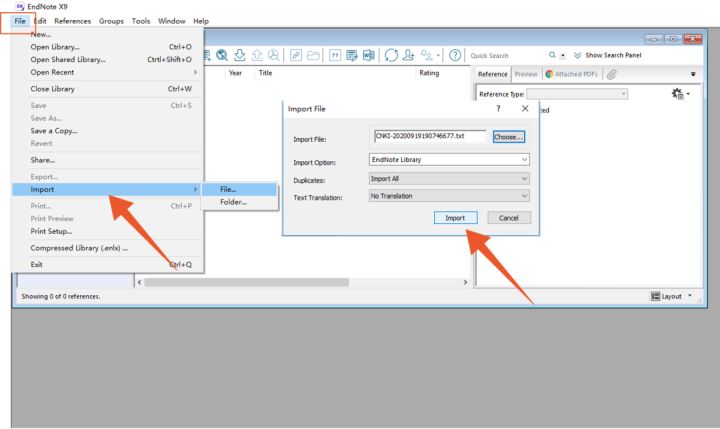
Task: Open the tab panel options black arrow
Action: click(693, 74)
